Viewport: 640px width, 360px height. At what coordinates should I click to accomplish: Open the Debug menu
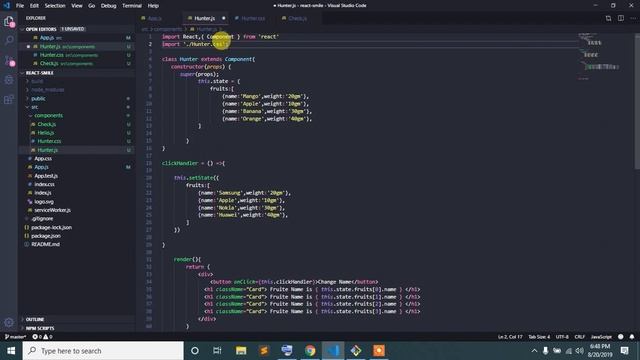(x=109, y=6)
